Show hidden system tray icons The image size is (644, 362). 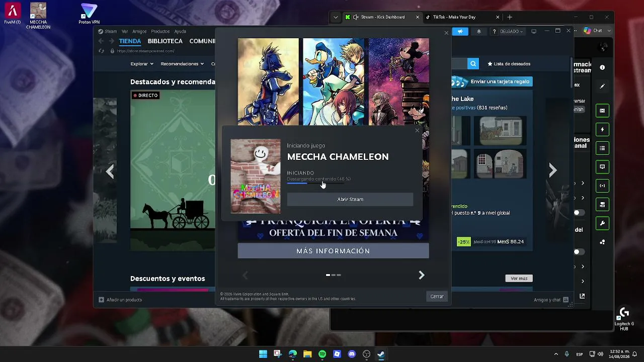pyautogui.click(x=556, y=354)
